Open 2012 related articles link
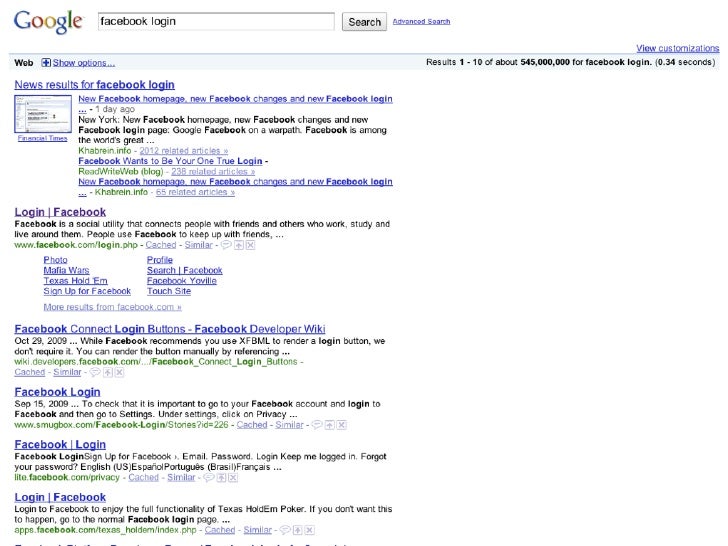Viewport: 728px width, 546px height. pos(184,150)
